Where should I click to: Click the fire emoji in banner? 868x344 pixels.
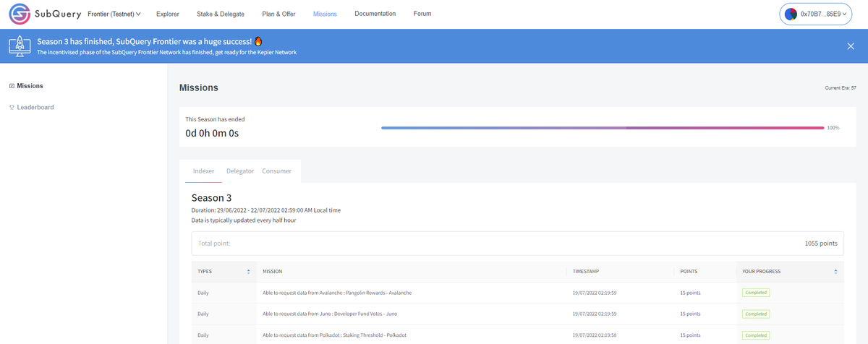[258, 41]
